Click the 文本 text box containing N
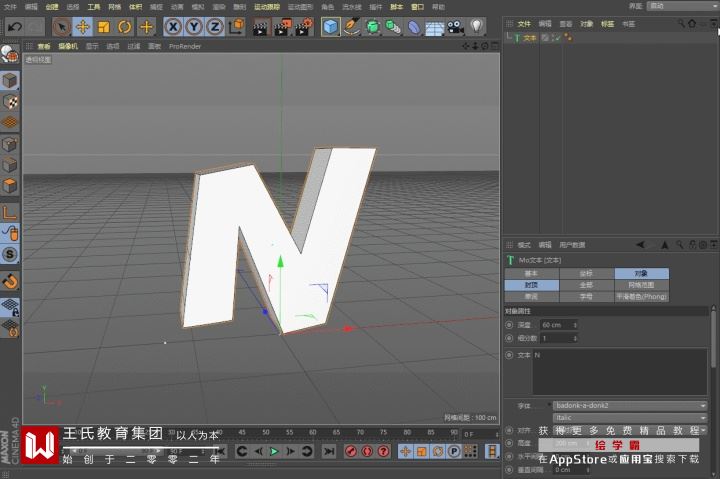Screen dimensions: 720x479 tap(620, 372)
